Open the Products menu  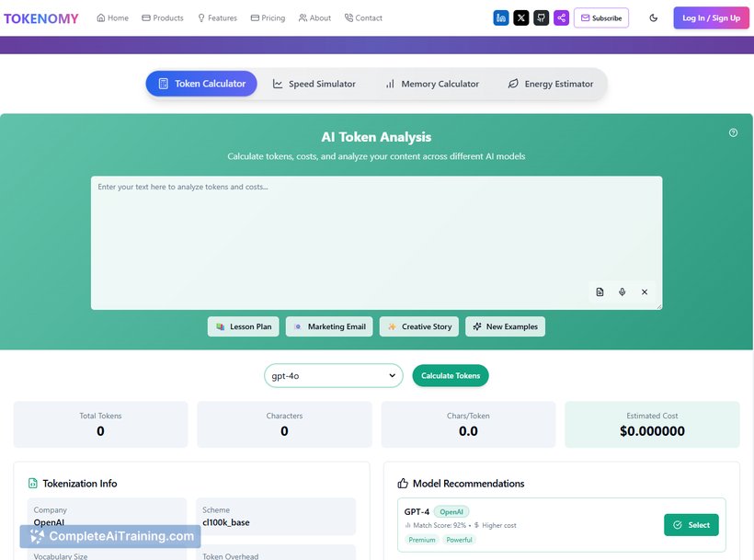coord(163,17)
